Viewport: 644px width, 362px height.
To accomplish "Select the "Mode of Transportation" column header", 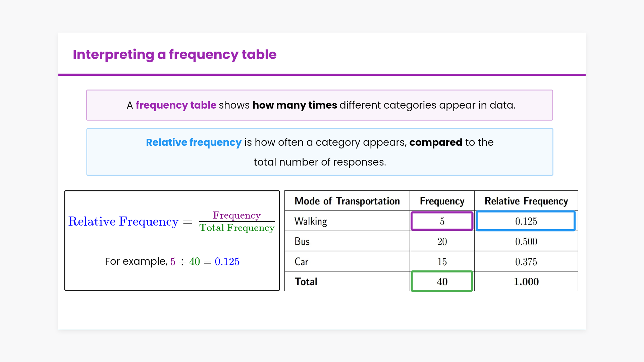I will coord(347,201).
